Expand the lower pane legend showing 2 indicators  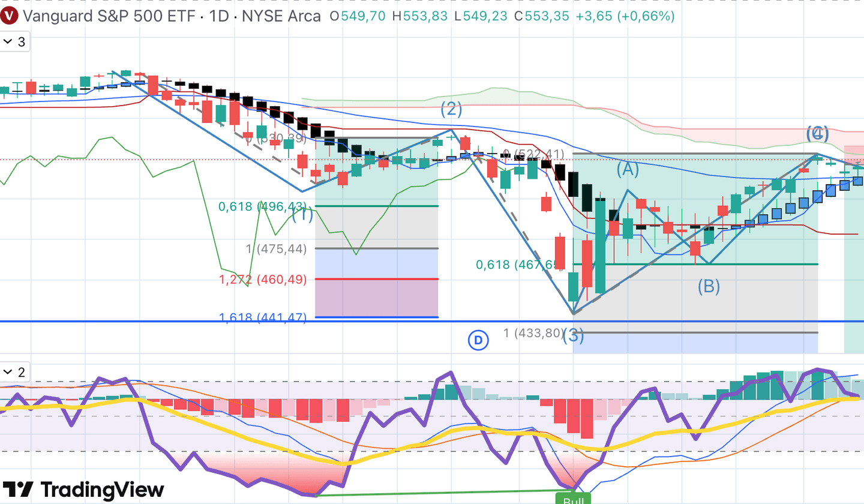(14, 372)
